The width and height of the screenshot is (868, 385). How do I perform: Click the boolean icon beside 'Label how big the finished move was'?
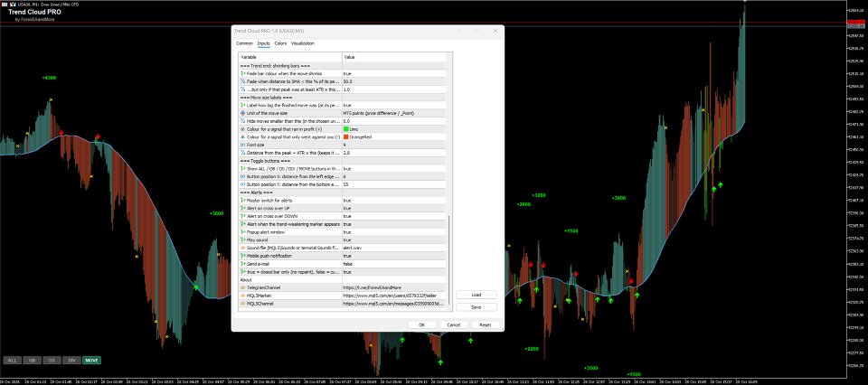(x=242, y=105)
